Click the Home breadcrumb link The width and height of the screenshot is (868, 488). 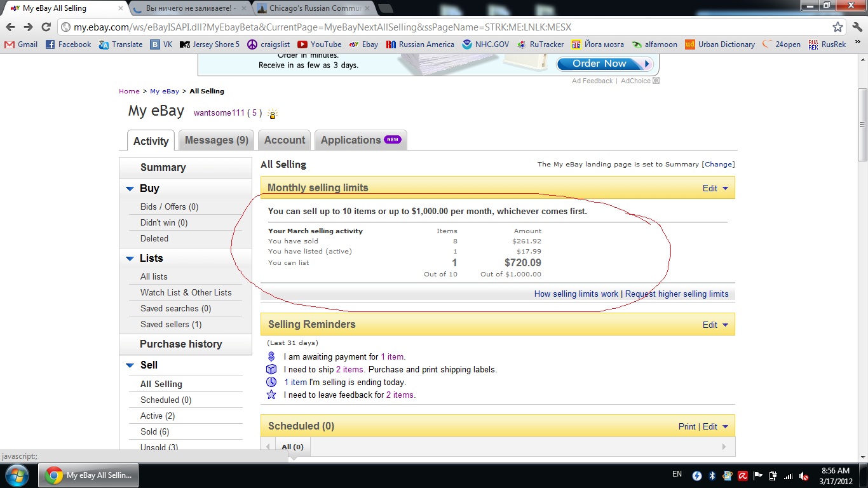(x=129, y=91)
